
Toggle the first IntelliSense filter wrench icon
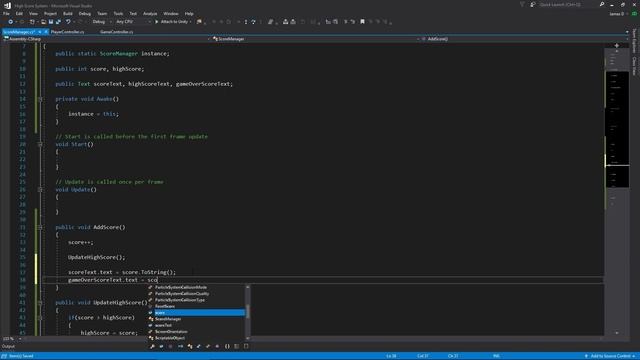pos(152,347)
